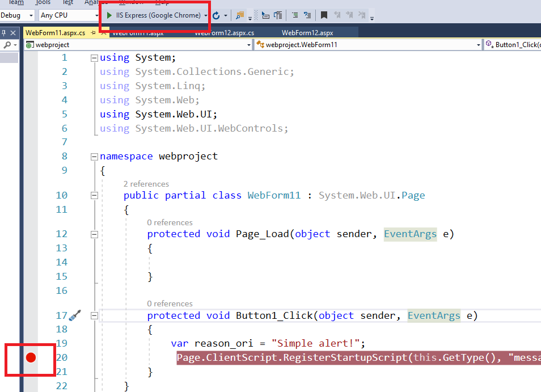Screen dimensions: 541x392
Task: Collapse the WebForm11 class block
Action: (94, 196)
